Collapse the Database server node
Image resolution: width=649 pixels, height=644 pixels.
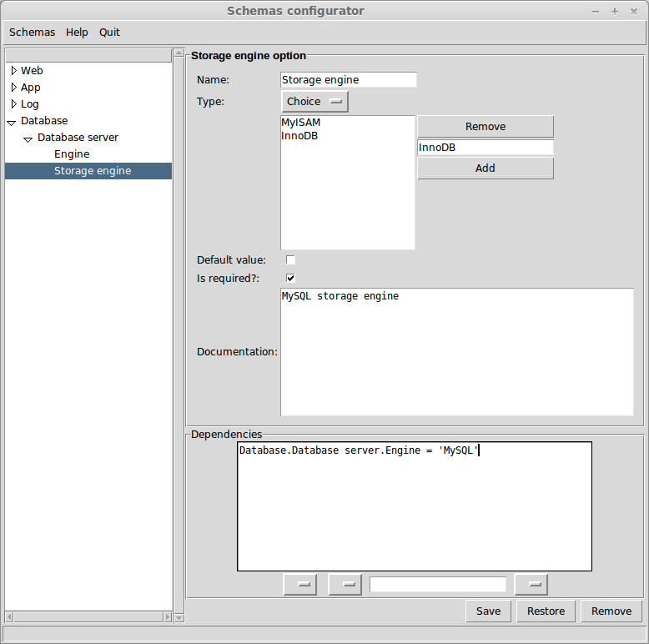(x=28, y=139)
